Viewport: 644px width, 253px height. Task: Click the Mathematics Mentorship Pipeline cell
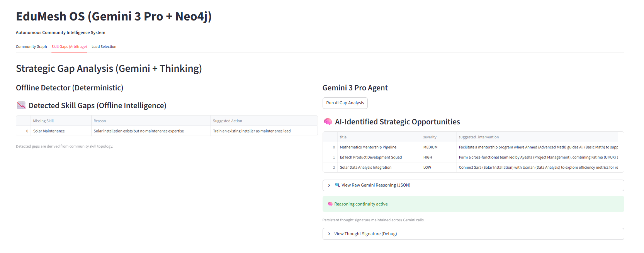(x=368, y=147)
